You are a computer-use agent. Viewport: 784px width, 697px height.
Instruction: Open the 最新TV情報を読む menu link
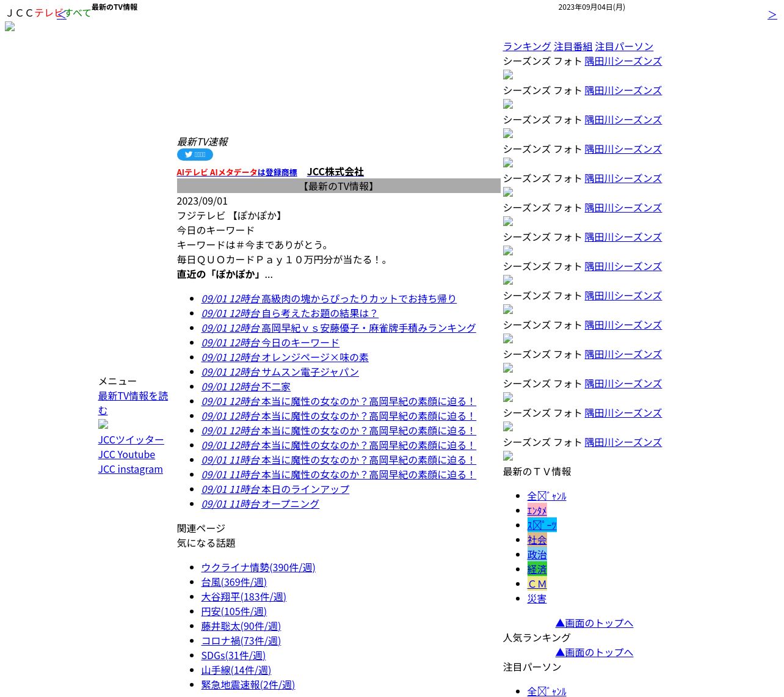[133, 403]
